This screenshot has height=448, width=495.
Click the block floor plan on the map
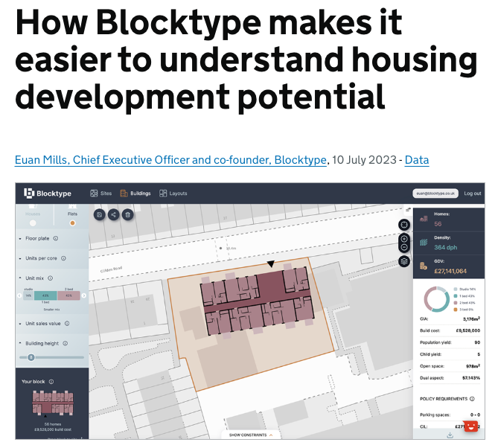257,301
